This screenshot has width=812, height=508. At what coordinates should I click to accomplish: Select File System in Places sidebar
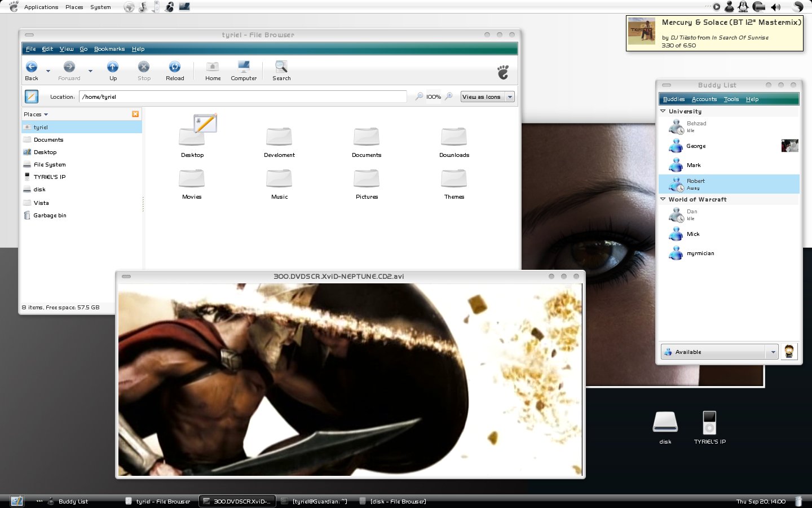[82, 164]
